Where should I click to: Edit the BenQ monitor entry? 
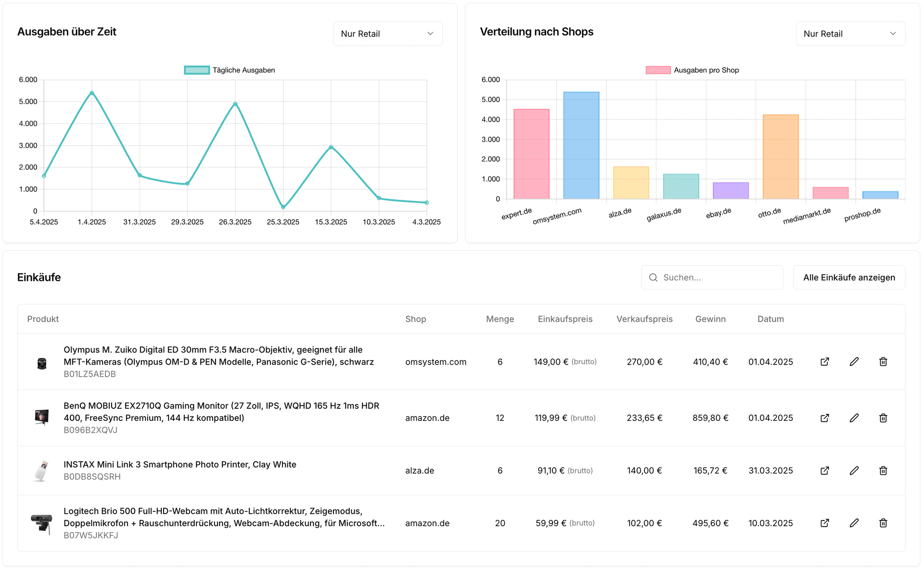854,417
